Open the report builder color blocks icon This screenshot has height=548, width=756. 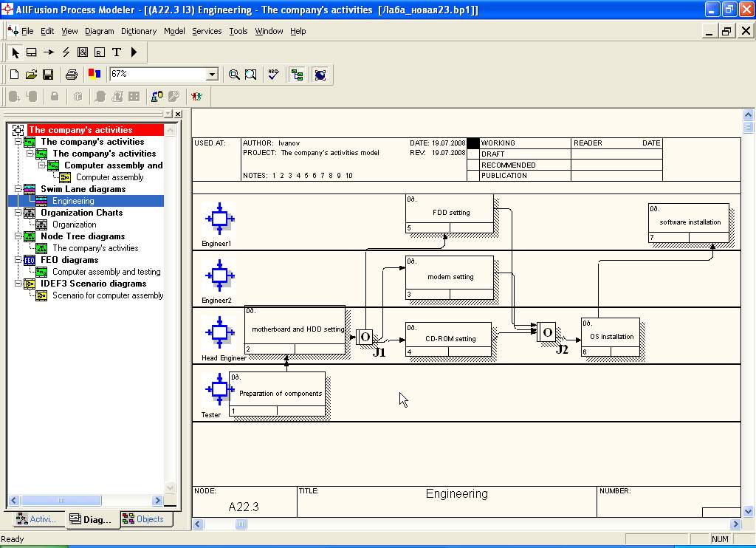point(94,75)
